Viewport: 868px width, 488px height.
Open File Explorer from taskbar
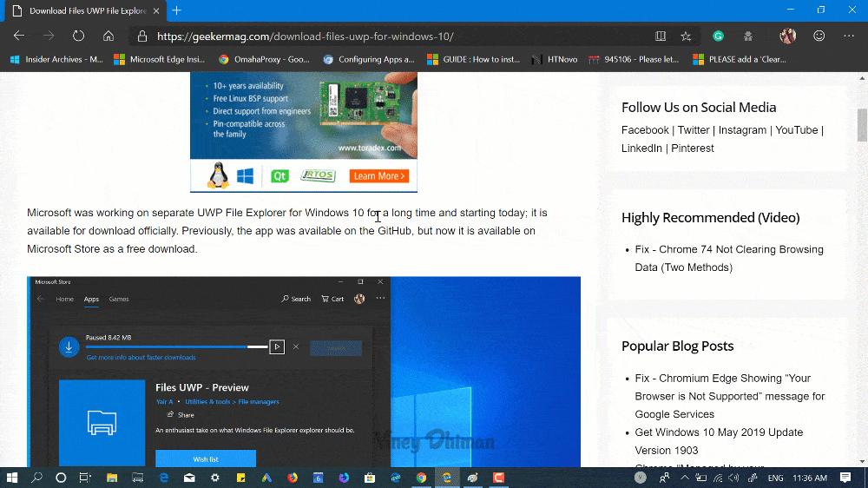(x=112, y=478)
